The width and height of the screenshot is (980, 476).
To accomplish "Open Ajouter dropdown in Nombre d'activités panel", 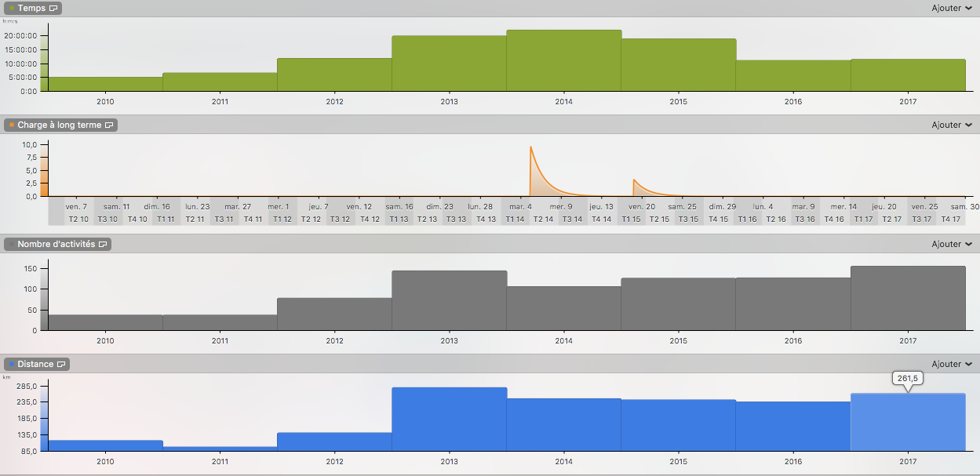I will (x=951, y=245).
